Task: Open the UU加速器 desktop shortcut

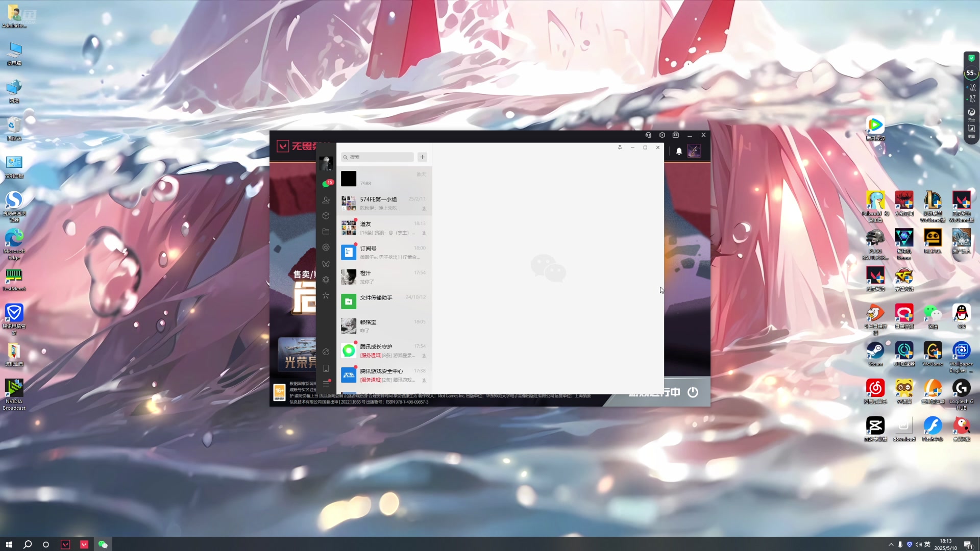Action: pyautogui.click(x=904, y=354)
